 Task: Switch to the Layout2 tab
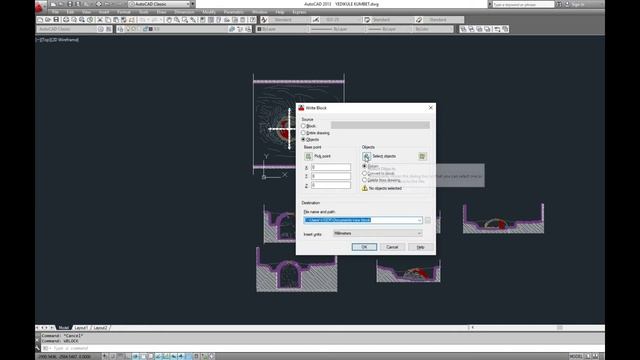[x=100, y=328]
